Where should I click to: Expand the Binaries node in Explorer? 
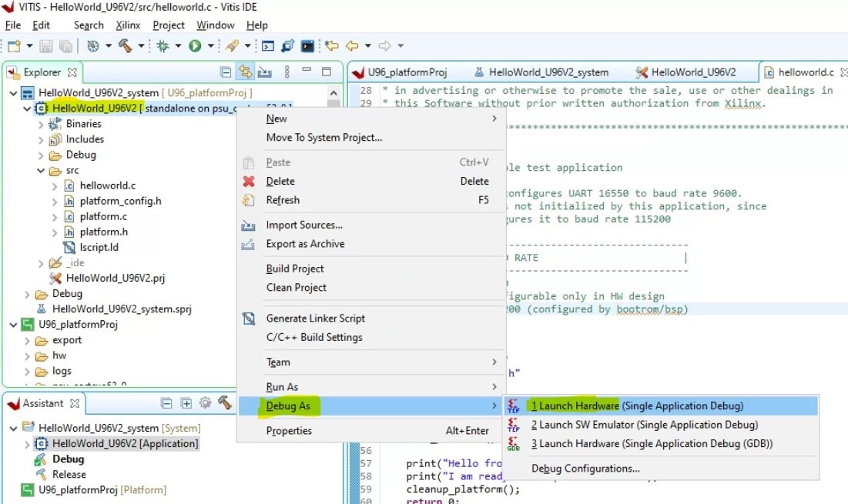(42, 124)
